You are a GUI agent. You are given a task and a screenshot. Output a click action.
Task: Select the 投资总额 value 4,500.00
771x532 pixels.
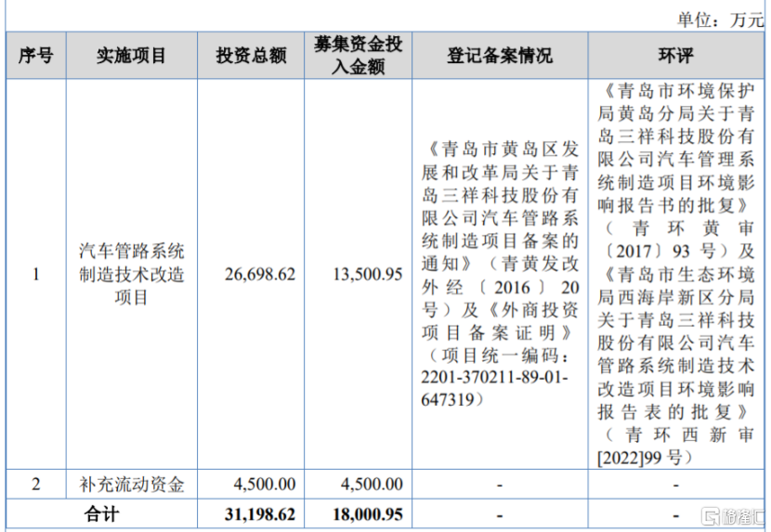click(265, 485)
